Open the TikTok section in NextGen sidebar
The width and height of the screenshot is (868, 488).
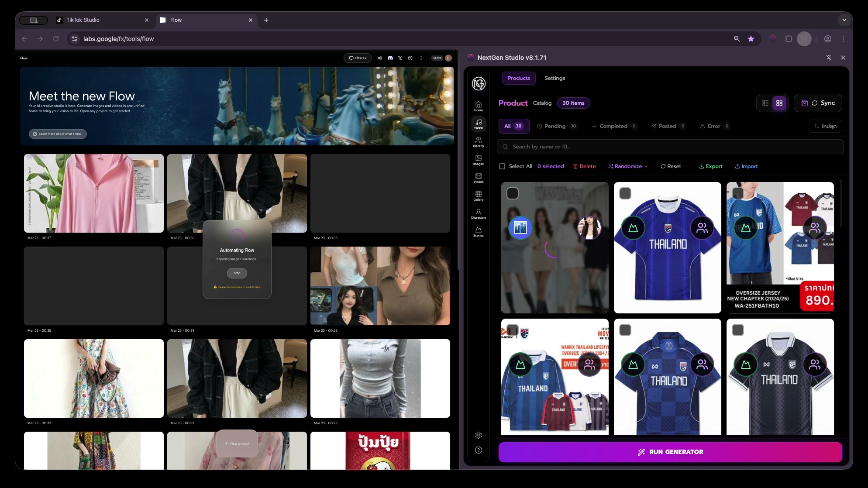point(479,124)
